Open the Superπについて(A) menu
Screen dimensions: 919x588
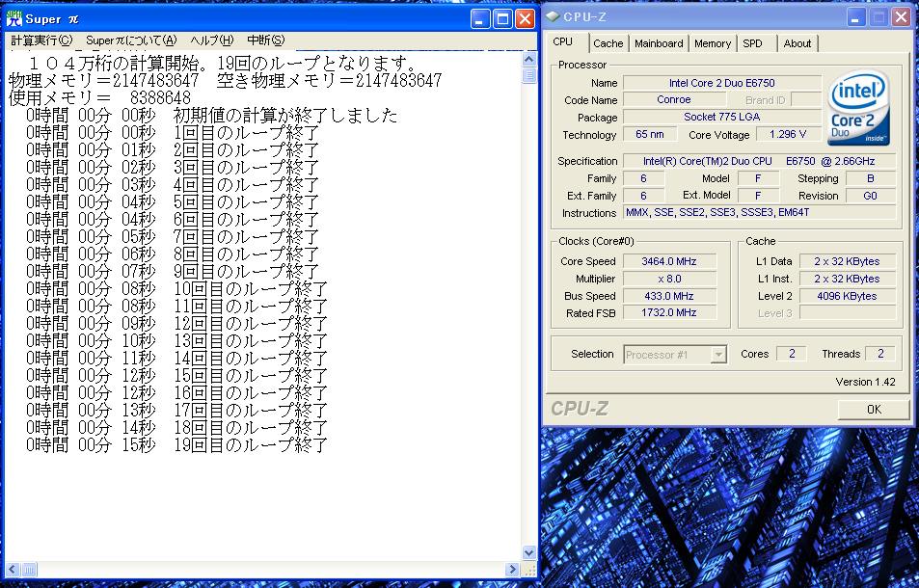[x=131, y=40]
